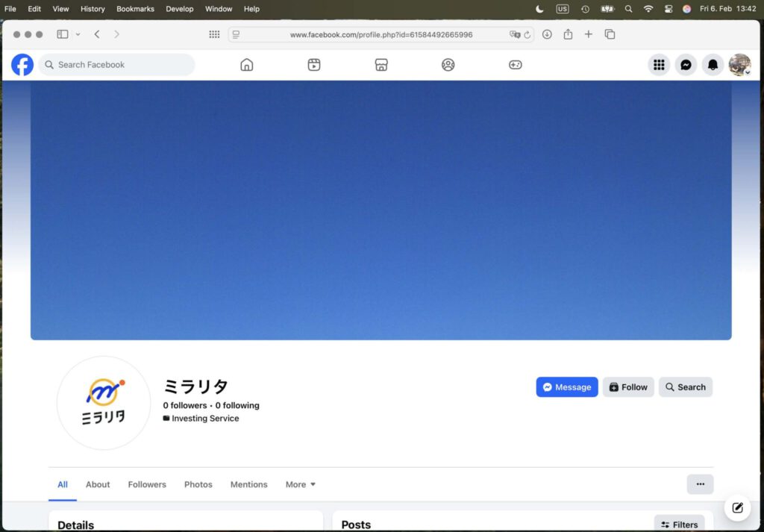
Task: Click the date and time Fri 6. Feb 13:42
Action: coord(728,9)
